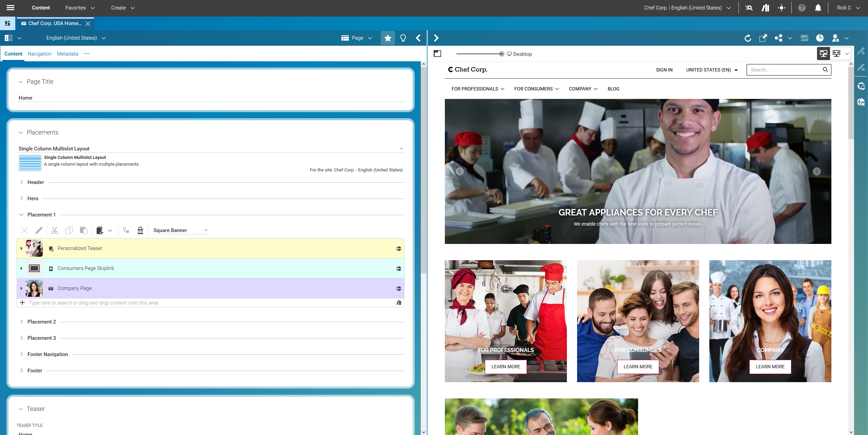868x435 pixels.
Task: Open the library books icon
Action: 765,8
